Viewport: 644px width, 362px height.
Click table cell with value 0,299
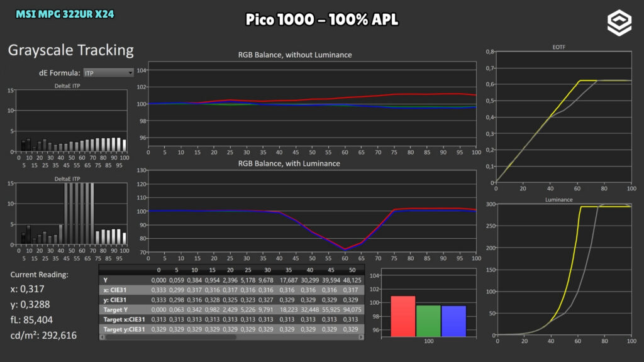(x=177, y=290)
